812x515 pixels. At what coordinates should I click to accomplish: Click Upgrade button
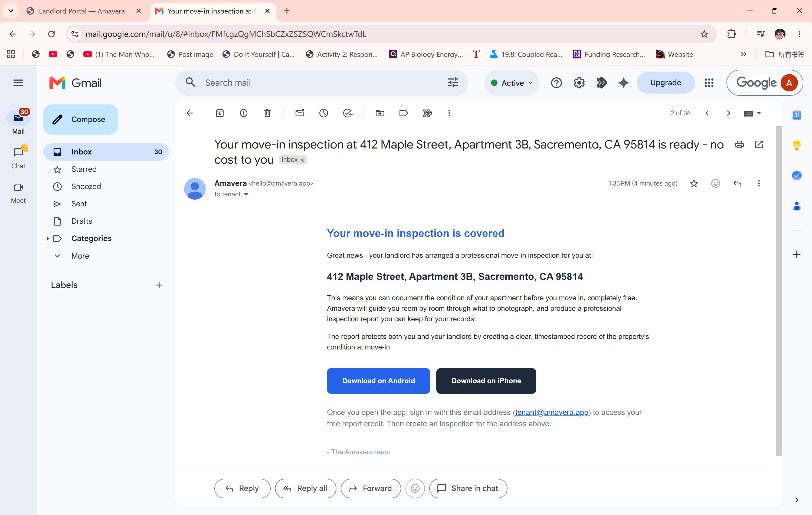(x=666, y=83)
